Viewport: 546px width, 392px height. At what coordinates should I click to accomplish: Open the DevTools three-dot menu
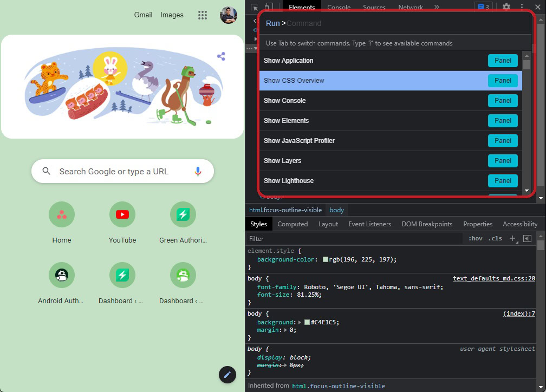coord(522,6)
